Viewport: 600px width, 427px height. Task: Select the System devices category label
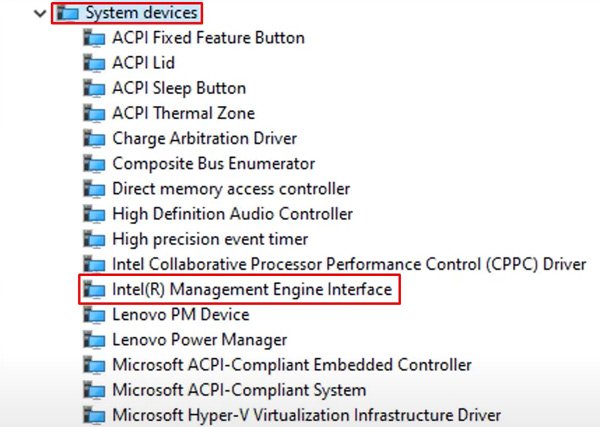pyautogui.click(x=141, y=13)
